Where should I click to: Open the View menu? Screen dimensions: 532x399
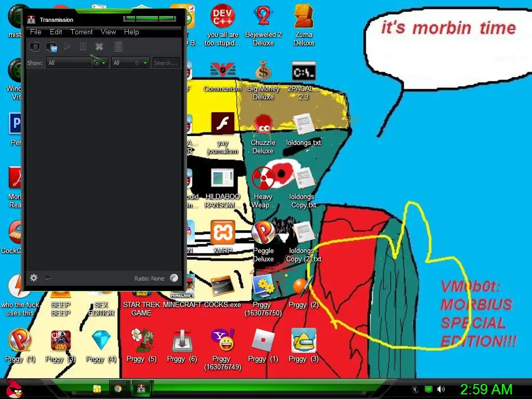[x=108, y=32]
